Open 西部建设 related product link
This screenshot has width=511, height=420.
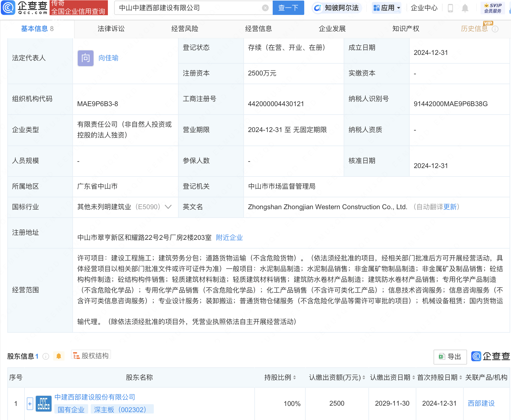(x=481, y=403)
